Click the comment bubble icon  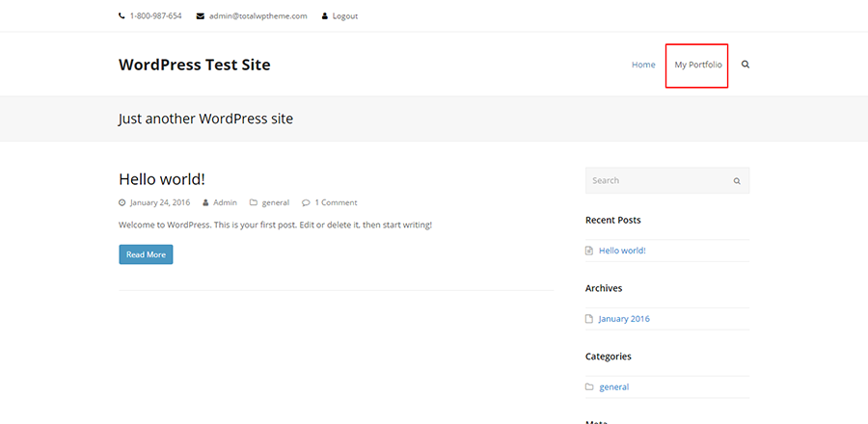point(306,203)
